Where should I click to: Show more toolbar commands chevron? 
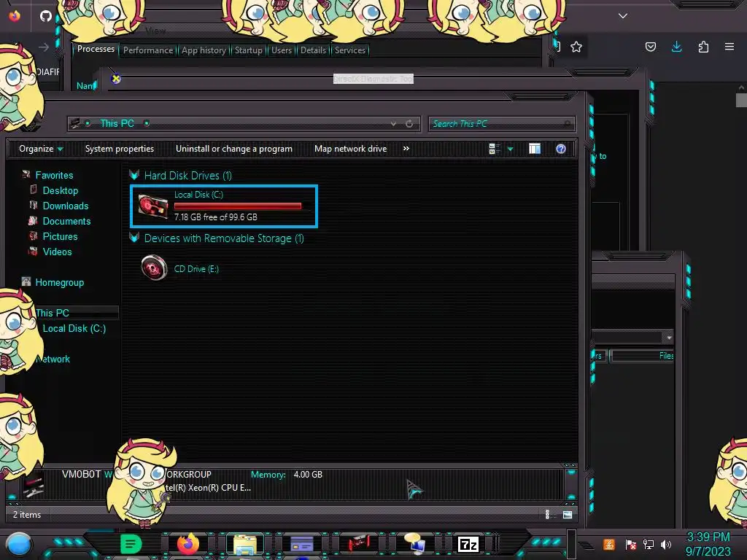coord(406,149)
